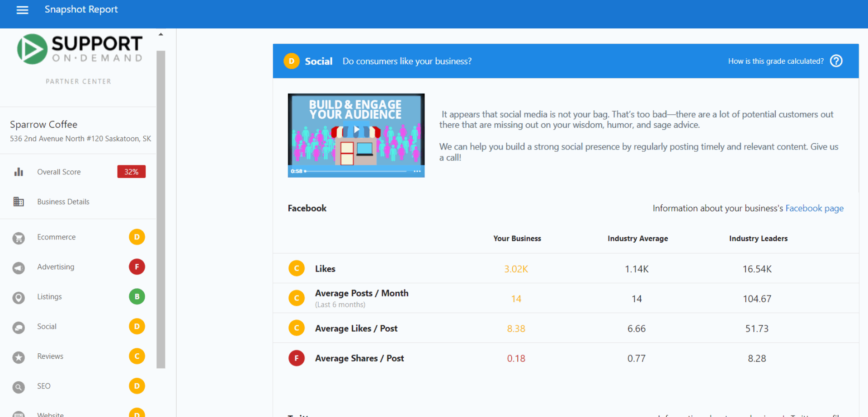Click the Business Details building icon
Screen dimensions: 868x417
point(19,201)
